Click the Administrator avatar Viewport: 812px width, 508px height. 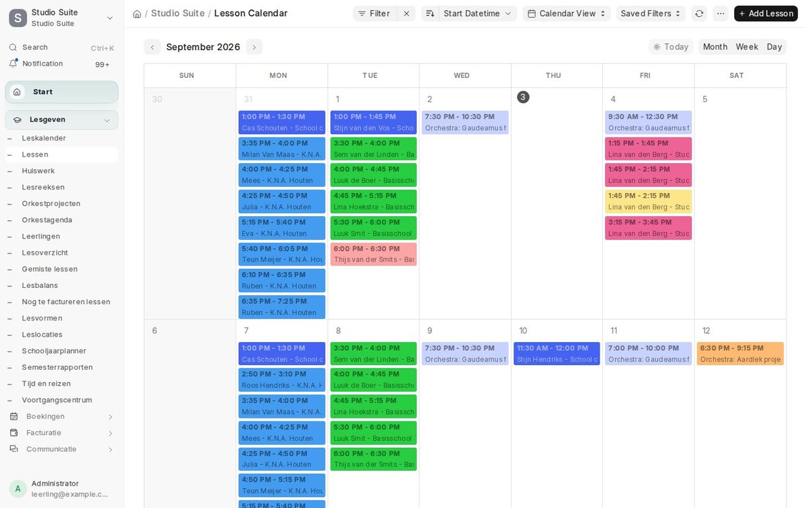[18, 488]
